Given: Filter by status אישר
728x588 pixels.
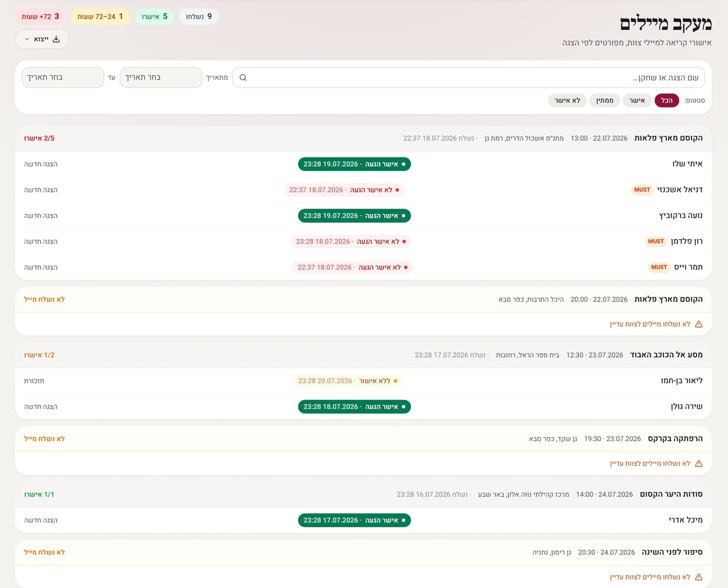Looking at the screenshot, I should click(x=637, y=100).
